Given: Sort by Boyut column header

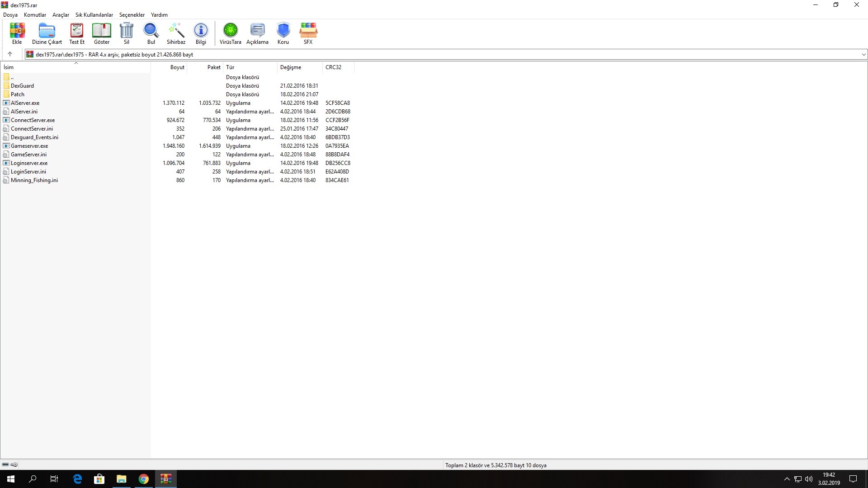Looking at the screenshot, I should (x=169, y=67).
